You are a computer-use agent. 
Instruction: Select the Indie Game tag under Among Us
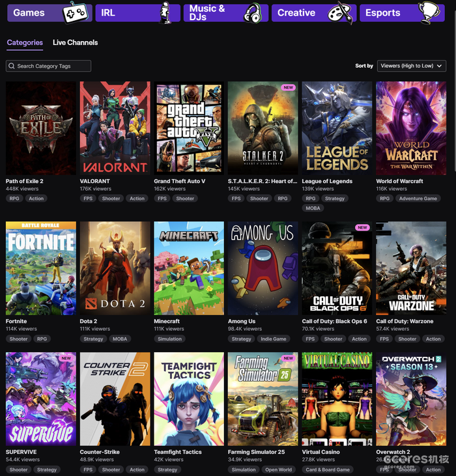pos(273,339)
